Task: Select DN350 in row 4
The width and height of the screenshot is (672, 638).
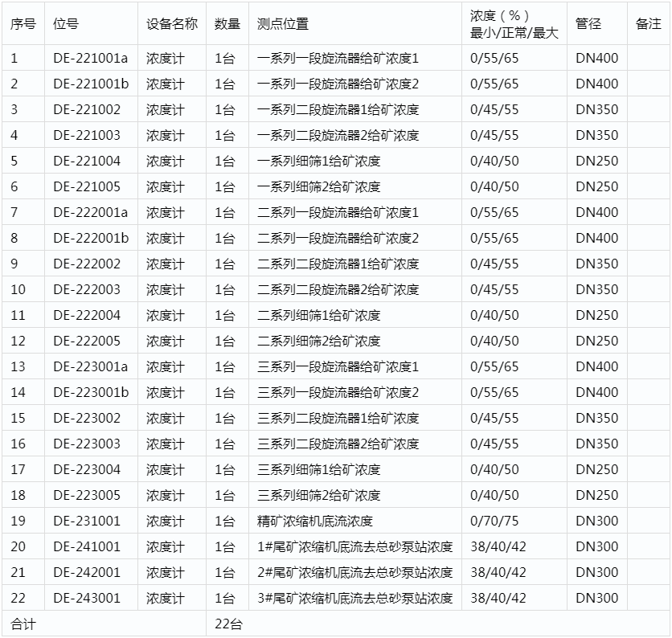Action: 596,135
